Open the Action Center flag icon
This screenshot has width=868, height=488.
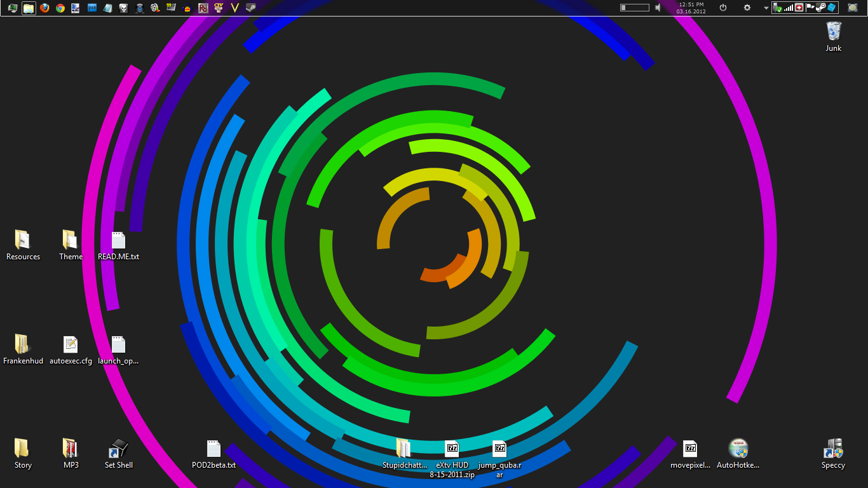pos(810,8)
